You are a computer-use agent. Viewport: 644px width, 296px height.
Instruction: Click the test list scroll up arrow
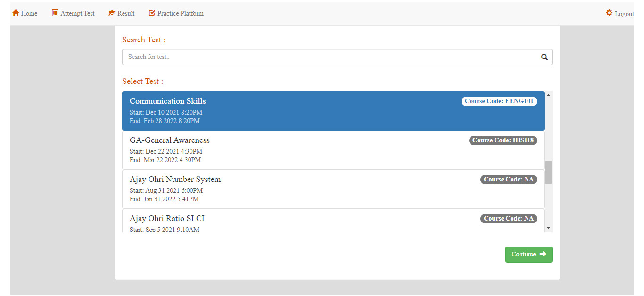tap(548, 95)
